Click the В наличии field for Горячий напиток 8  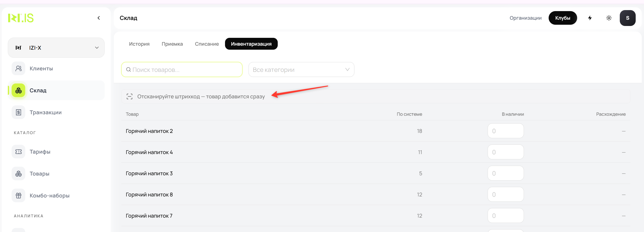(x=506, y=194)
